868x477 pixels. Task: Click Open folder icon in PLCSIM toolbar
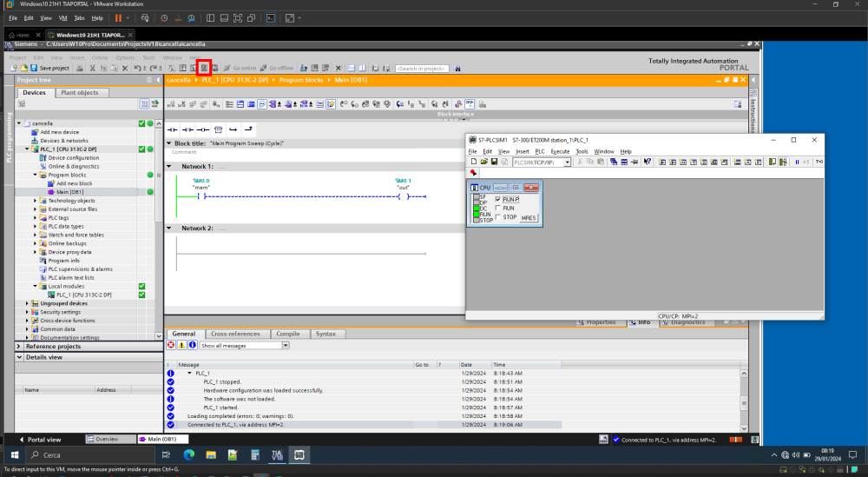[483, 162]
